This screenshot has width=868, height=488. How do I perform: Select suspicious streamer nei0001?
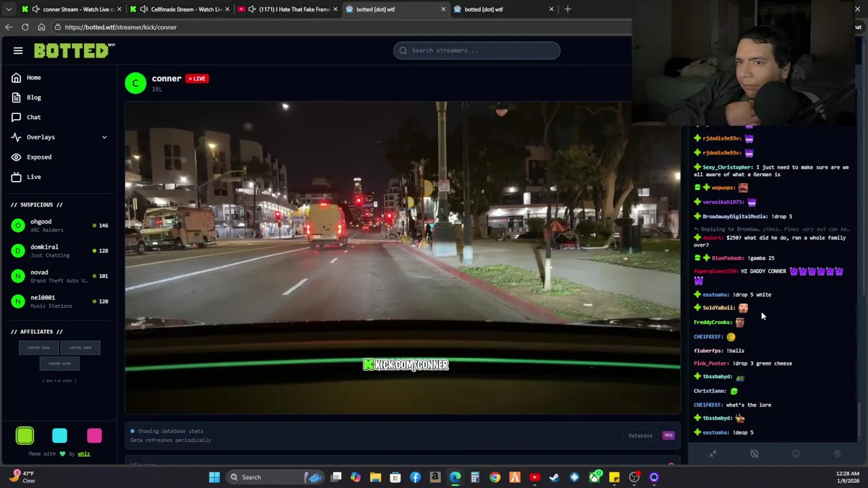pos(59,301)
